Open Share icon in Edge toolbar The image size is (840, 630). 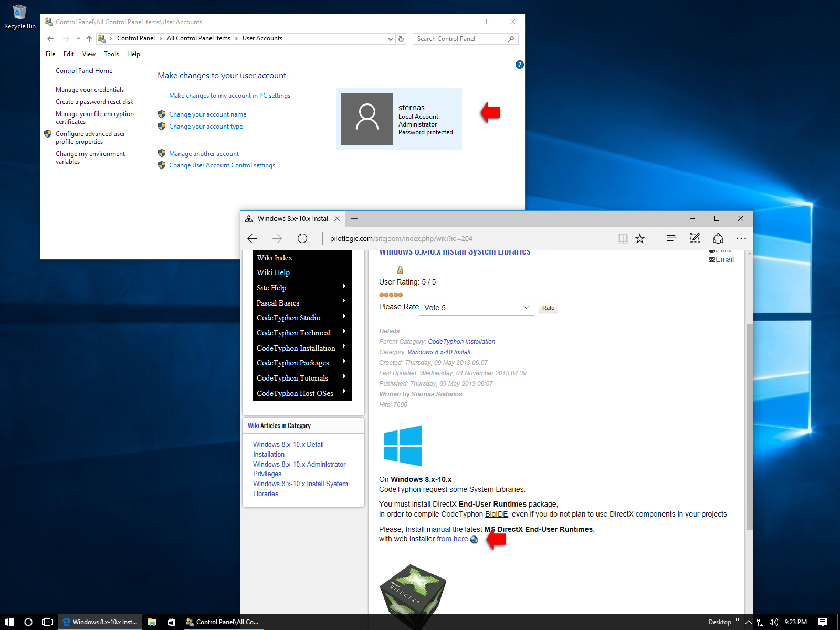point(718,238)
